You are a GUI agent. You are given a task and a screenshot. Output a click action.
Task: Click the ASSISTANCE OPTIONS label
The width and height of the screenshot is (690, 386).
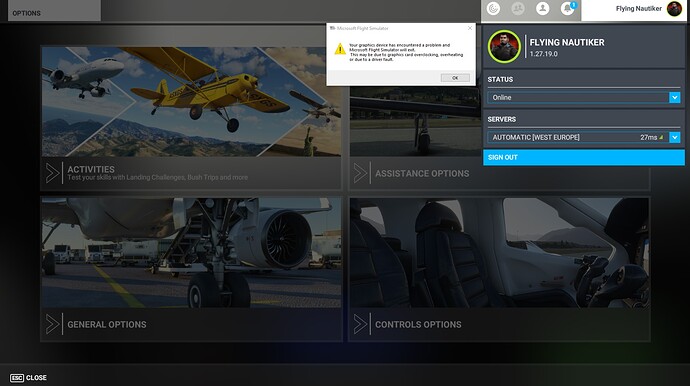[x=422, y=173]
